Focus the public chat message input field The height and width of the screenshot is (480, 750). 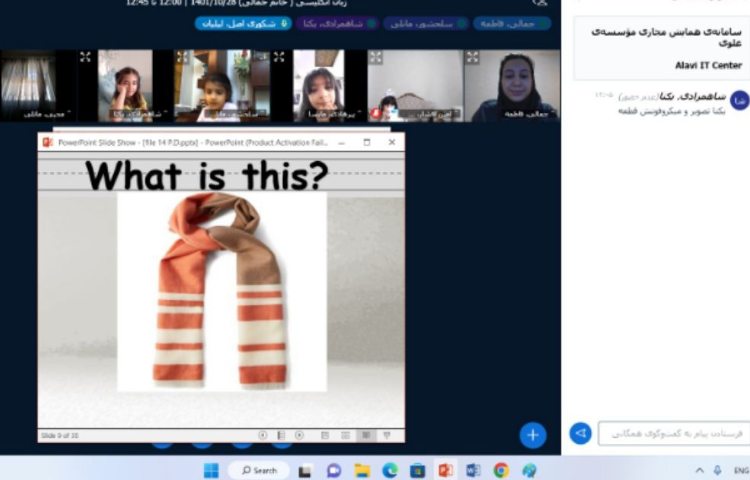coord(674,434)
